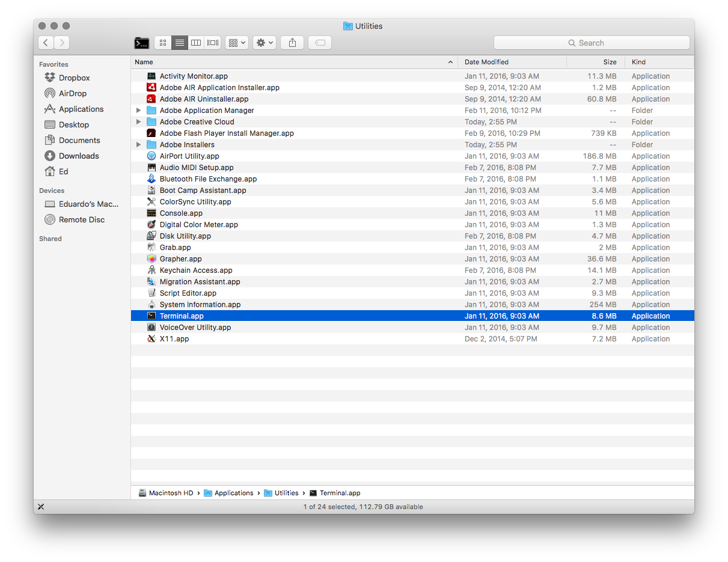Select the Boot Camp Assistant.app icon
The width and height of the screenshot is (728, 562).
[x=151, y=191]
